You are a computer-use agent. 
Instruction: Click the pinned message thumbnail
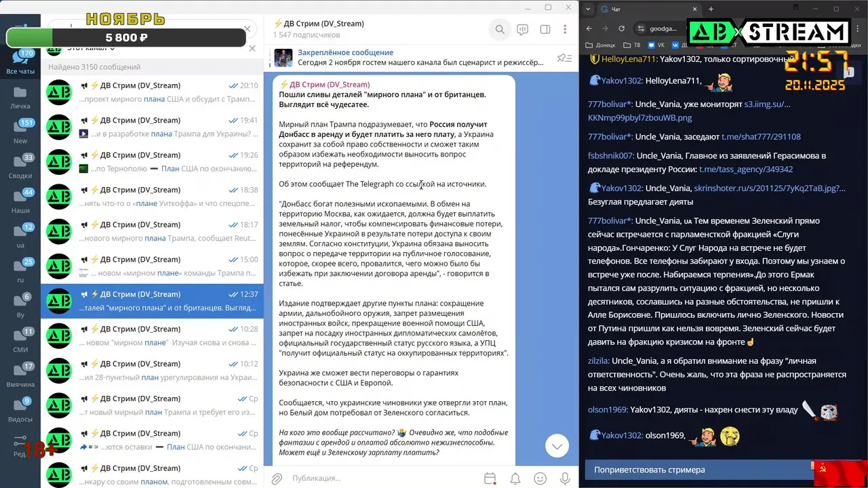point(283,58)
